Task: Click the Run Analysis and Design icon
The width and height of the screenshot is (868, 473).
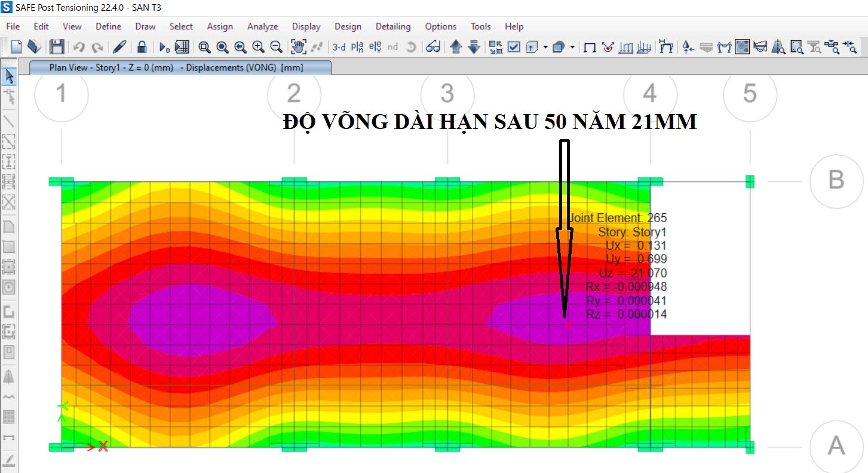Action: click(x=182, y=47)
